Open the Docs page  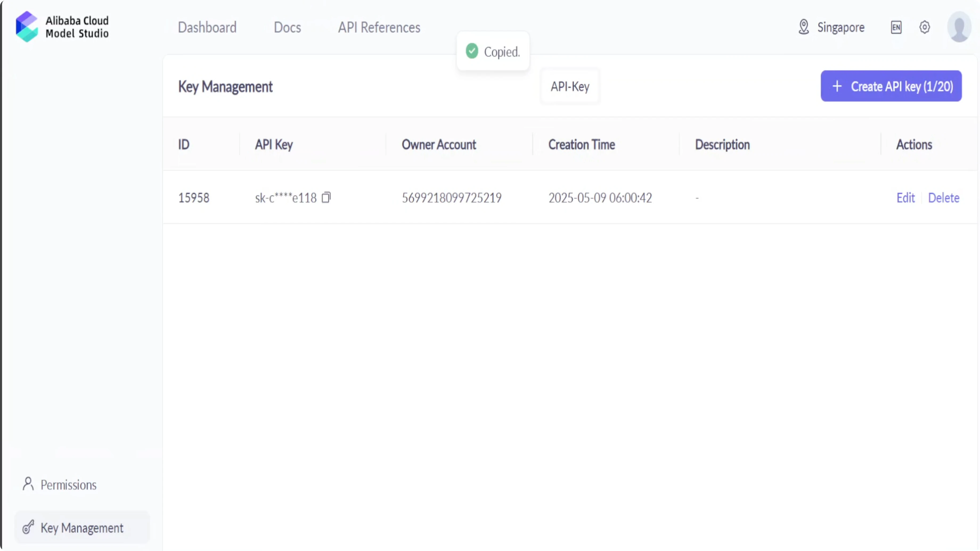(287, 27)
